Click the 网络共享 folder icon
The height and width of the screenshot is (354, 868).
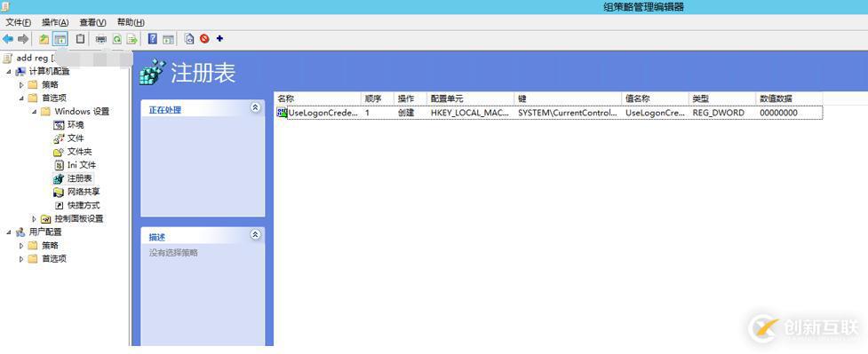pyautogui.click(x=59, y=192)
